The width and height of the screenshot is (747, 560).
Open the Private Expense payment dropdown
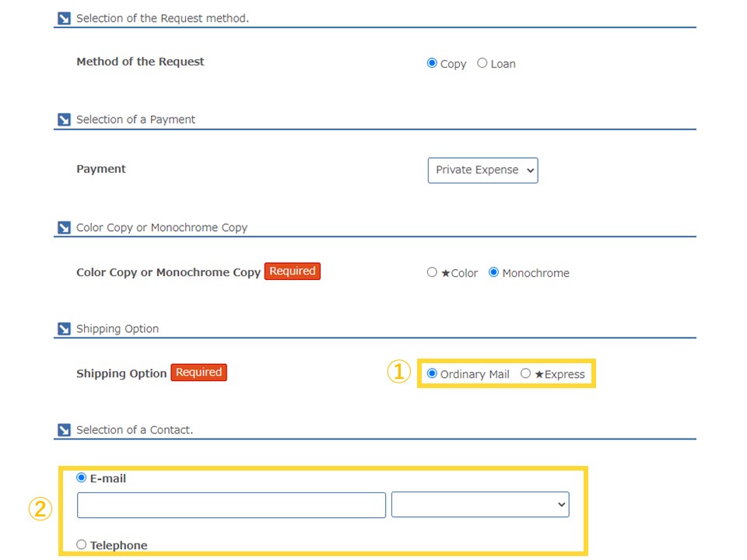(x=483, y=170)
